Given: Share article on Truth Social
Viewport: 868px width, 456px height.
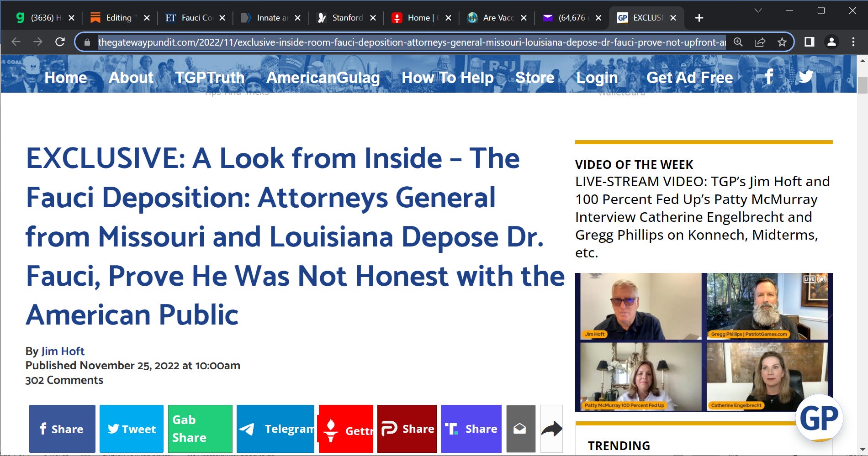Looking at the screenshot, I should pyautogui.click(x=471, y=429).
